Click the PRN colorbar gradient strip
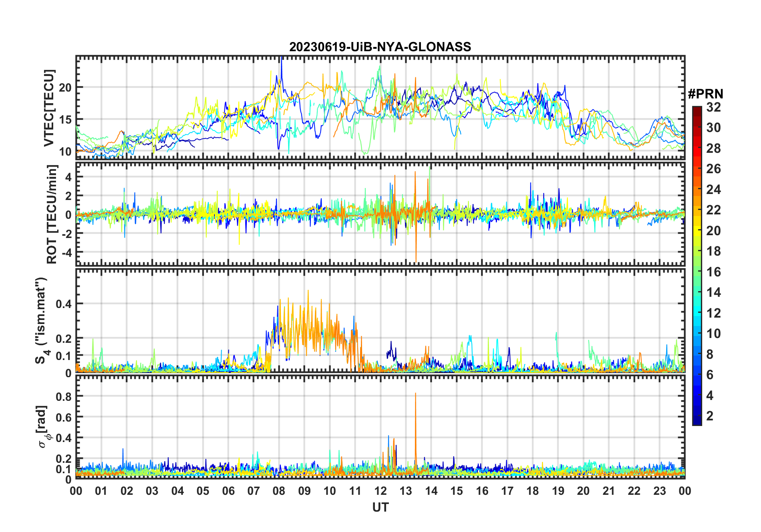Screen dimensions: 761x532 coord(697,266)
